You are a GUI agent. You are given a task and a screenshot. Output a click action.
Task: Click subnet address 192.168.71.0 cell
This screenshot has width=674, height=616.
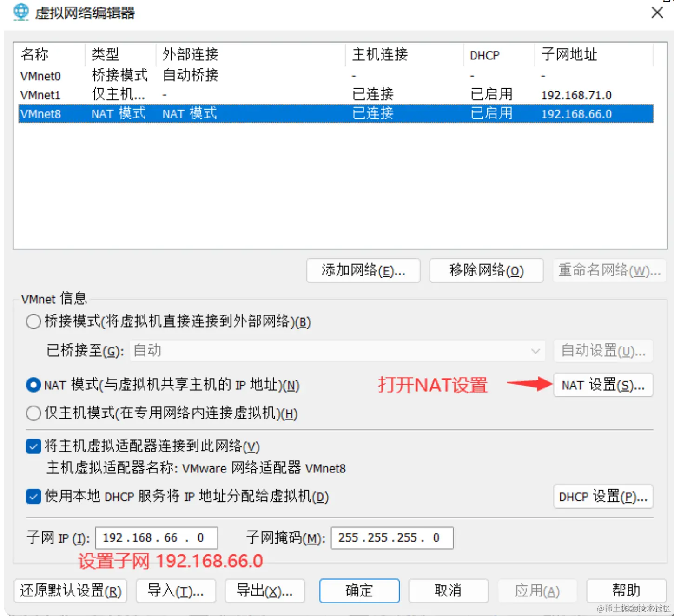pos(576,95)
